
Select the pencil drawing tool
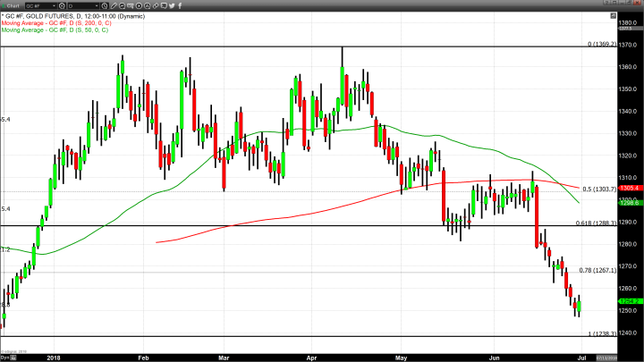[114, 5]
